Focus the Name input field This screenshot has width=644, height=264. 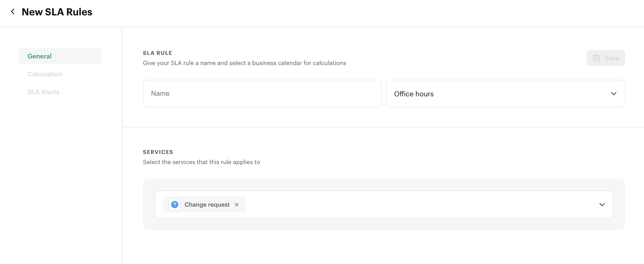pos(262,94)
